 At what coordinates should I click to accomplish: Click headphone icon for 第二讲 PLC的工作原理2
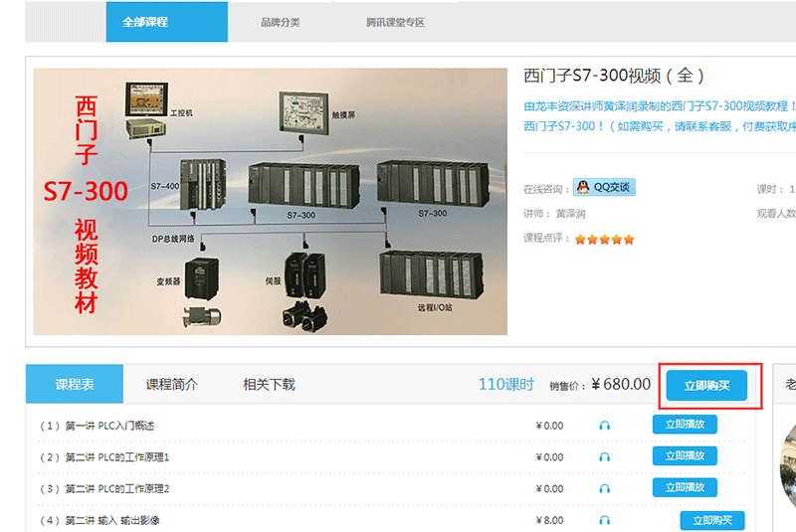tap(605, 489)
